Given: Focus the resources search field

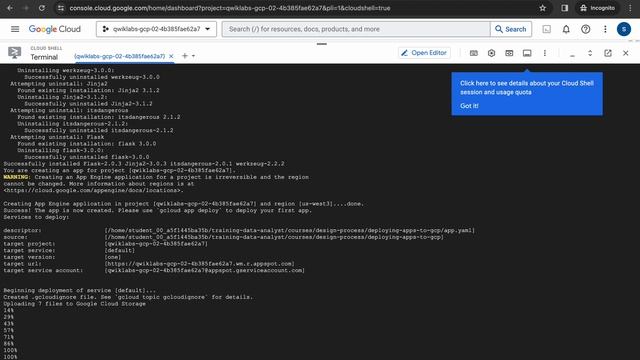Looking at the screenshot, I should click(x=356, y=29).
